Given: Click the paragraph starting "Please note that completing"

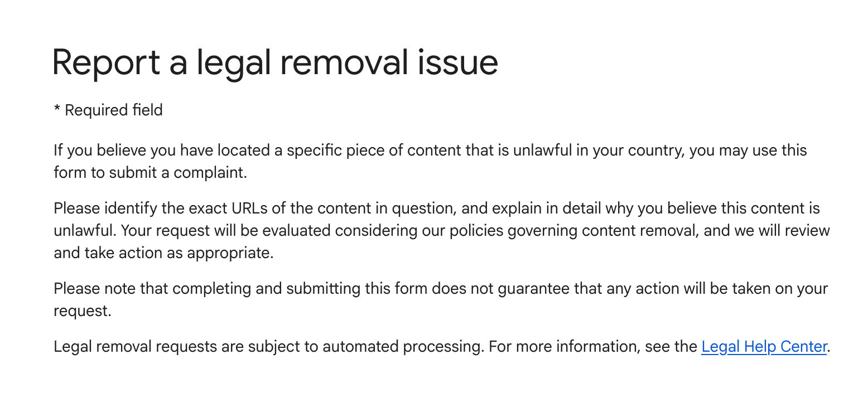Looking at the screenshot, I should point(441,289).
